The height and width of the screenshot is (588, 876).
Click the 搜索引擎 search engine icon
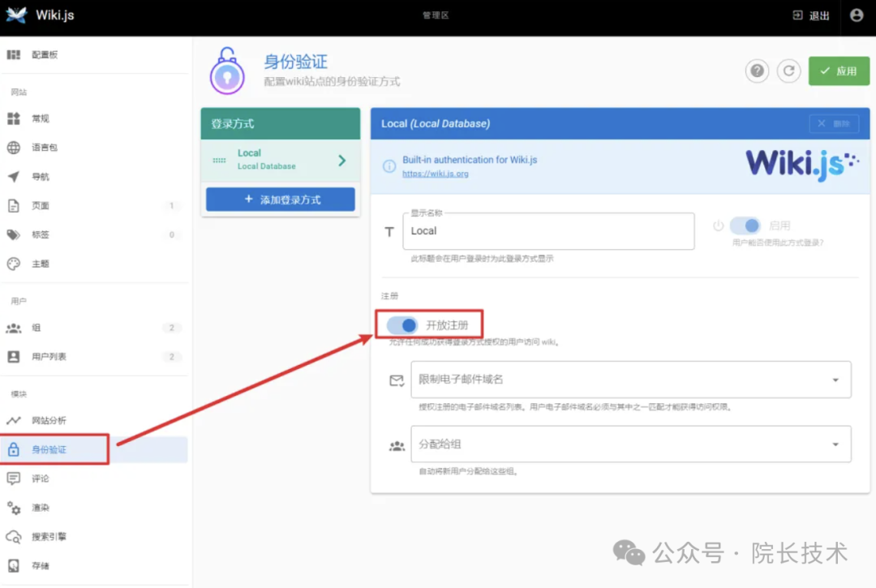pos(14,537)
